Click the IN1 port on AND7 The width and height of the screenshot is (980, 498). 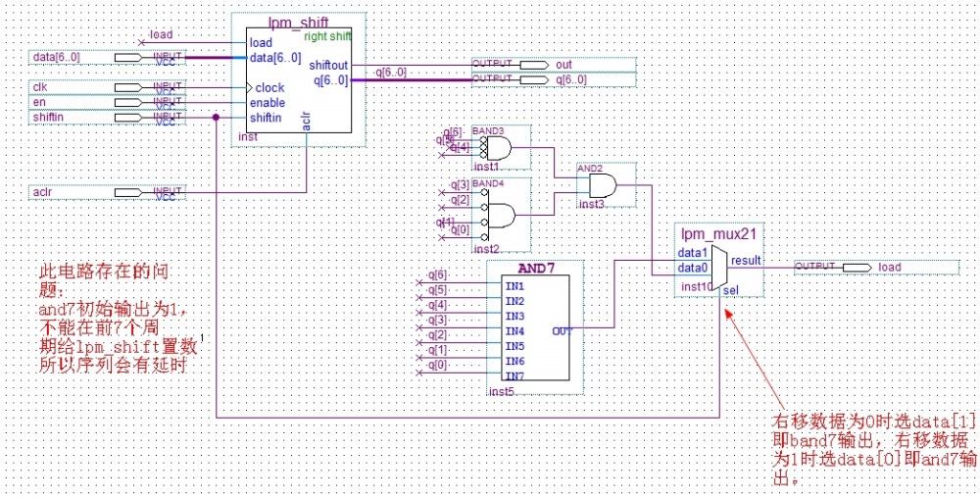tap(513, 285)
